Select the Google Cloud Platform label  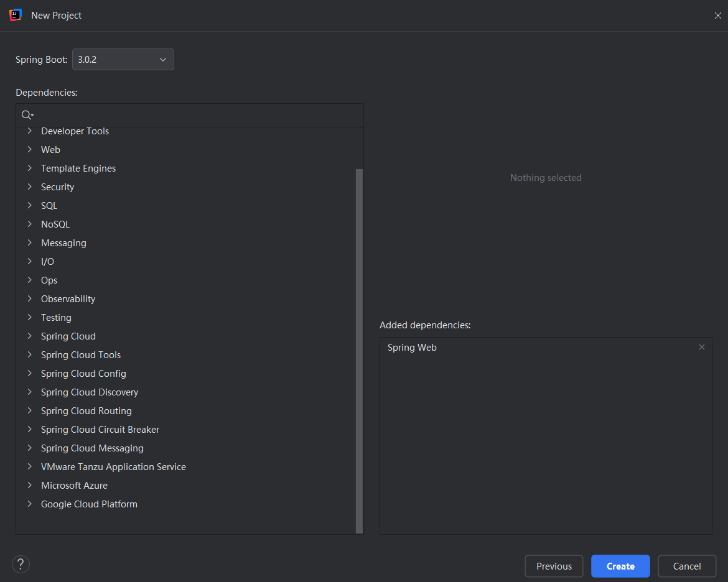point(89,504)
